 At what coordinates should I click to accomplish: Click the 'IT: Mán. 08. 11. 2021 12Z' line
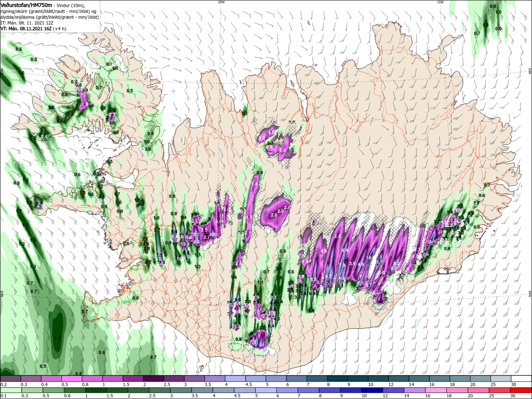(27, 23)
